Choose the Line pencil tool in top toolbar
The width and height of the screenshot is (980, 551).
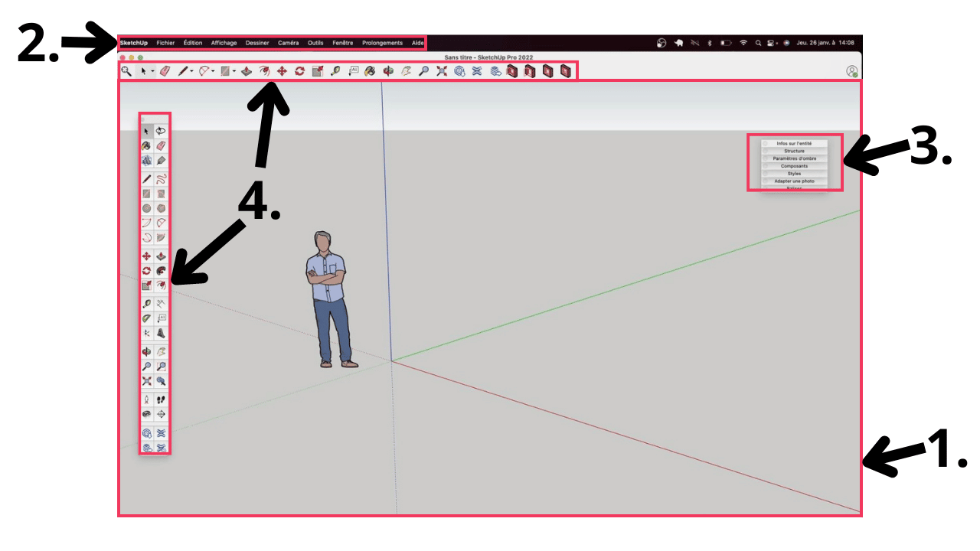click(x=183, y=71)
